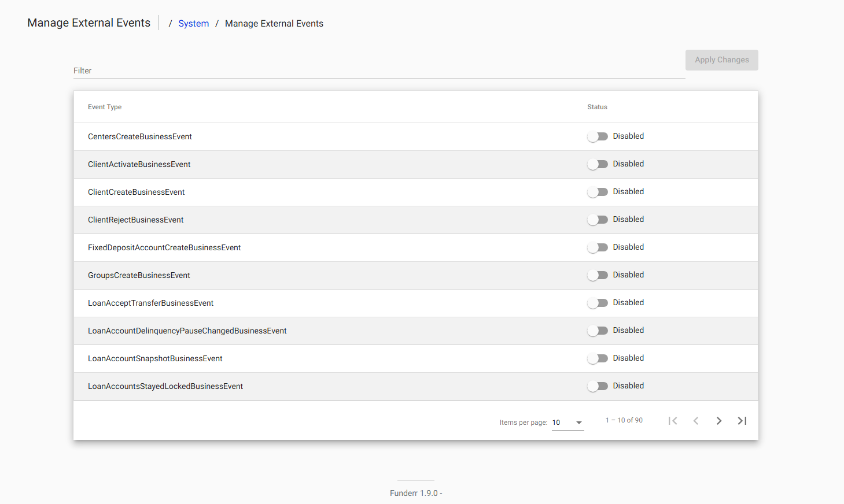This screenshot has height=504, width=844.
Task: Click inside the Filter input field
Action: pos(376,71)
